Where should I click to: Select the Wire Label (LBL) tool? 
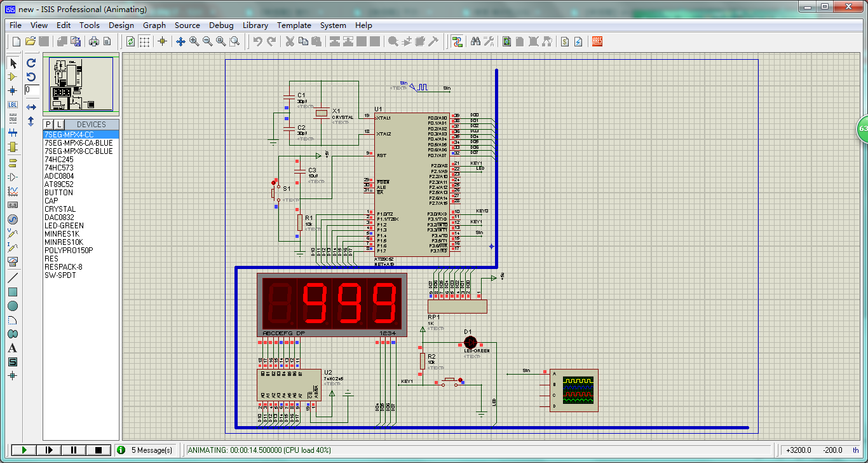click(13, 104)
